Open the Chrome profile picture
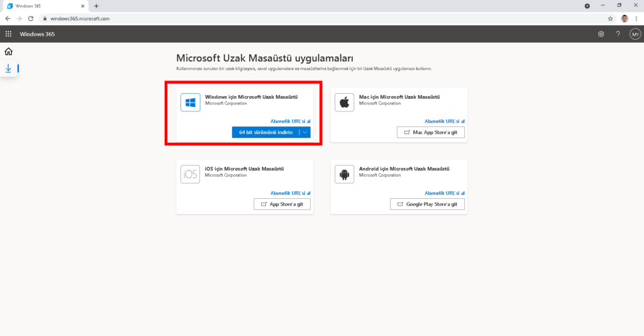The image size is (644, 336). click(x=625, y=18)
